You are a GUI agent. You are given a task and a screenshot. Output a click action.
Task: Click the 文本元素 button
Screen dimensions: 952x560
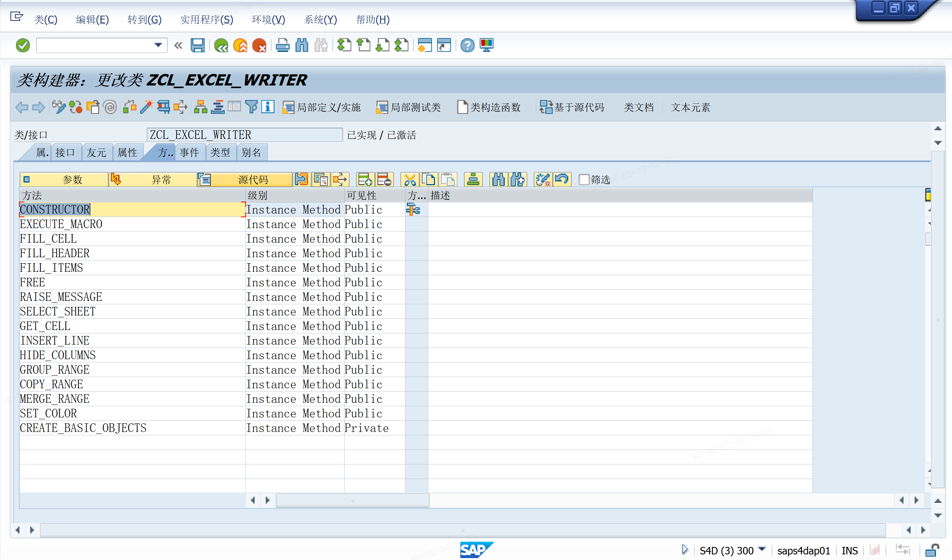690,107
